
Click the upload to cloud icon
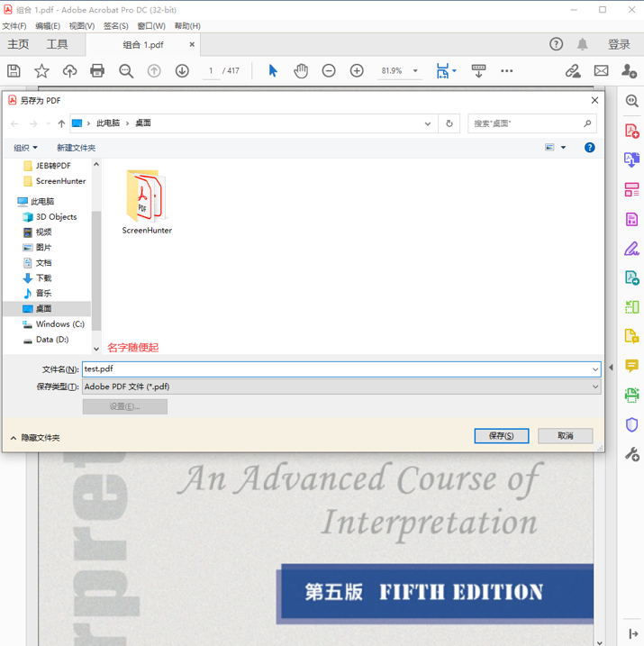point(69,71)
